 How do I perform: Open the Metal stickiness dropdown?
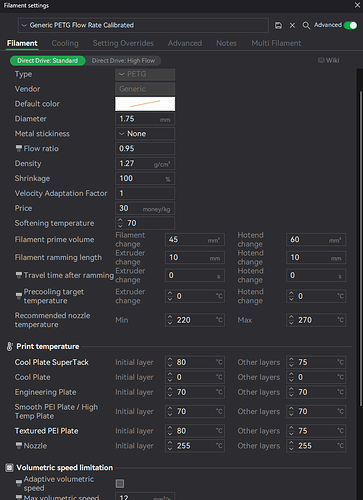point(145,134)
